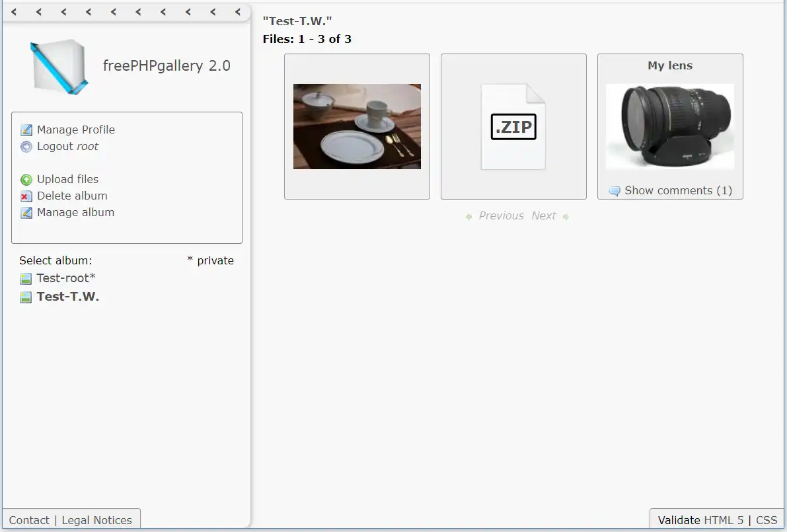Click the "Files: 1 - 3 of 3" text
787x532 pixels.
click(307, 39)
